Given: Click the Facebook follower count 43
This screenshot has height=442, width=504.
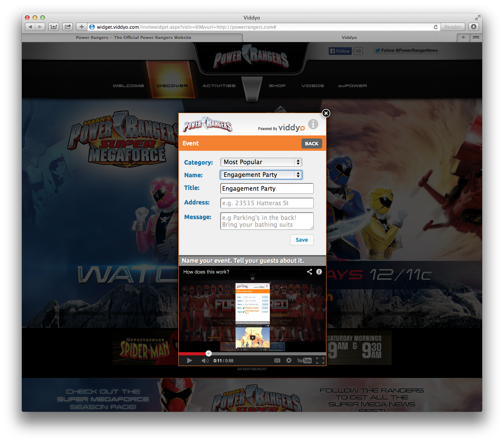Looking at the screenshot, I should 358,51.
